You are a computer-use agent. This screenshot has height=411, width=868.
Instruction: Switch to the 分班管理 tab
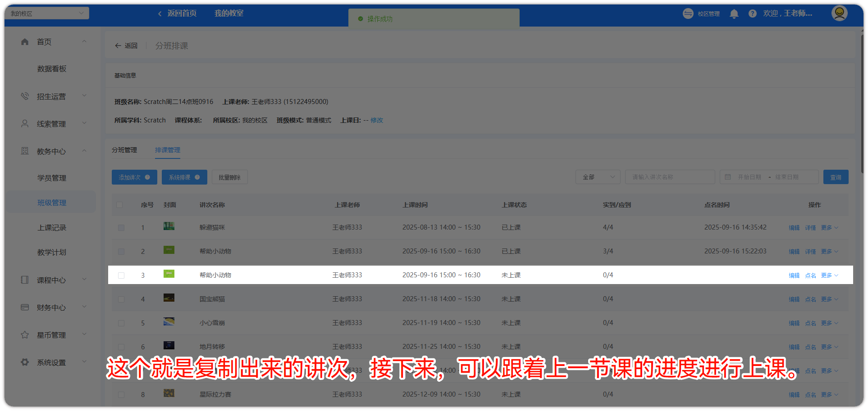pos(124,150)
